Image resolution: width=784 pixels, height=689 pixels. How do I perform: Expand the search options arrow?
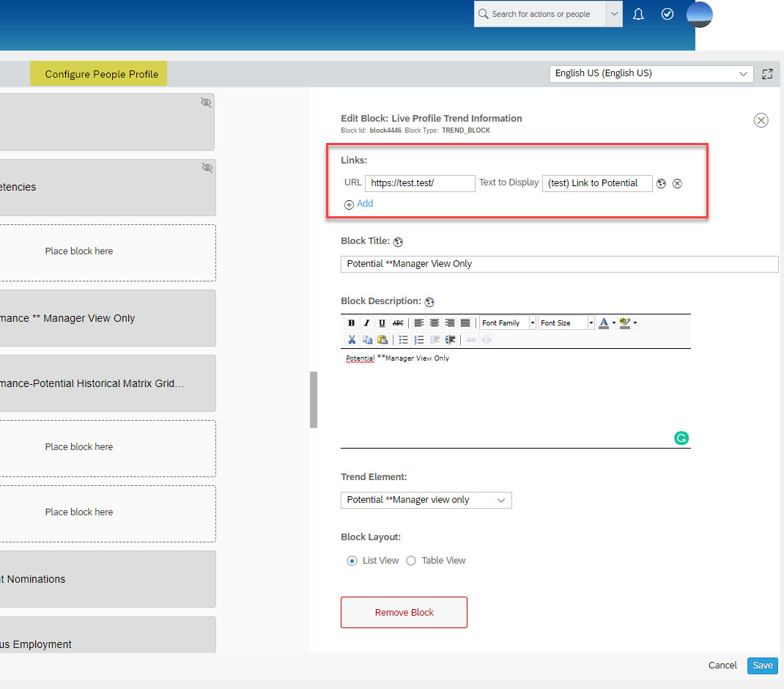615,14
